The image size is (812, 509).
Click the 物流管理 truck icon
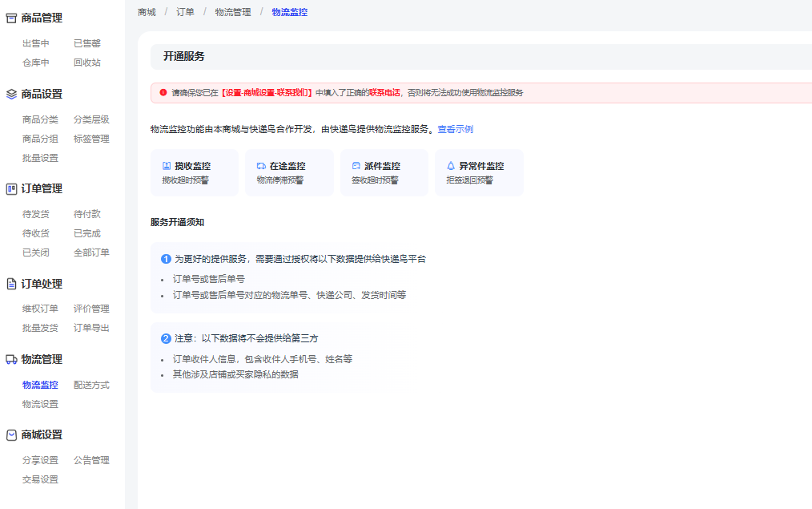click(12, 359)
